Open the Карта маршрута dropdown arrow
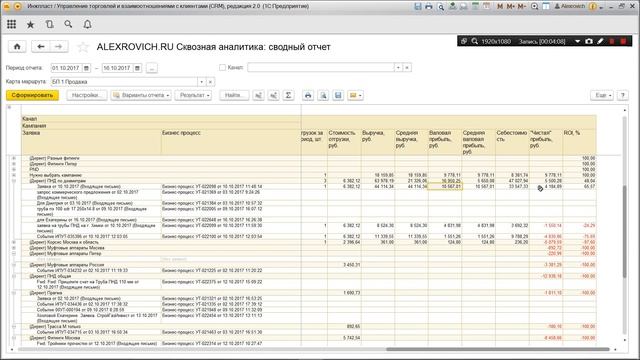Screen dimensions: 640x360 201,82
